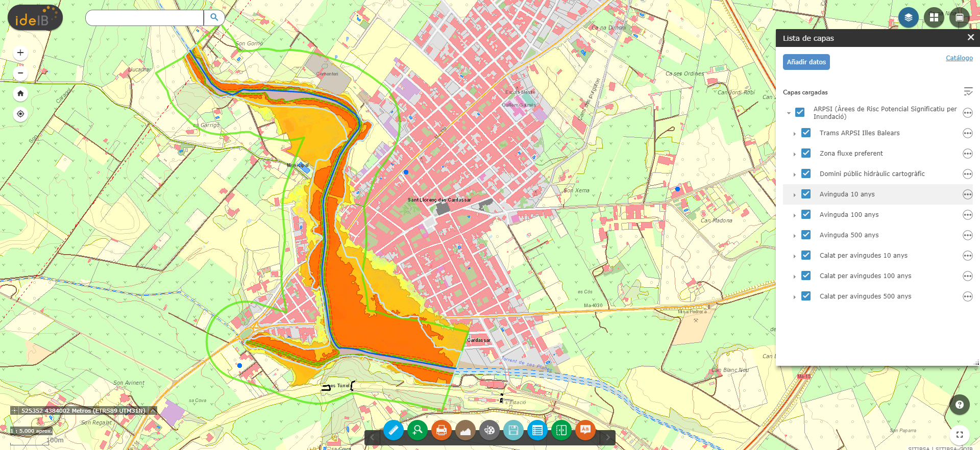
Task: Open the ruler measurement tool
Action: point(394,431)
